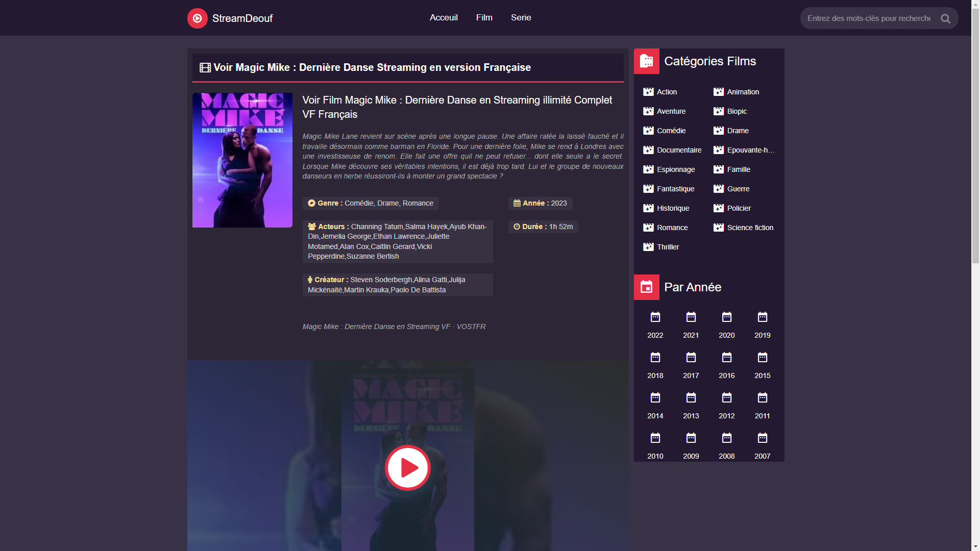The height and width of the screenshot is (551, 980).
Task: Click the StreamDeouf site name
Action: [x=242, y=18]
